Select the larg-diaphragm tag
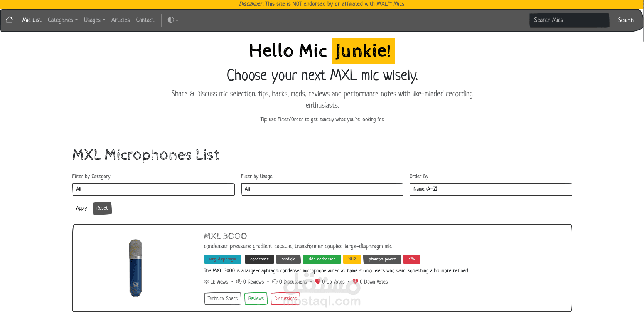Viewport: 644px width, 314px height. (223, 259)
